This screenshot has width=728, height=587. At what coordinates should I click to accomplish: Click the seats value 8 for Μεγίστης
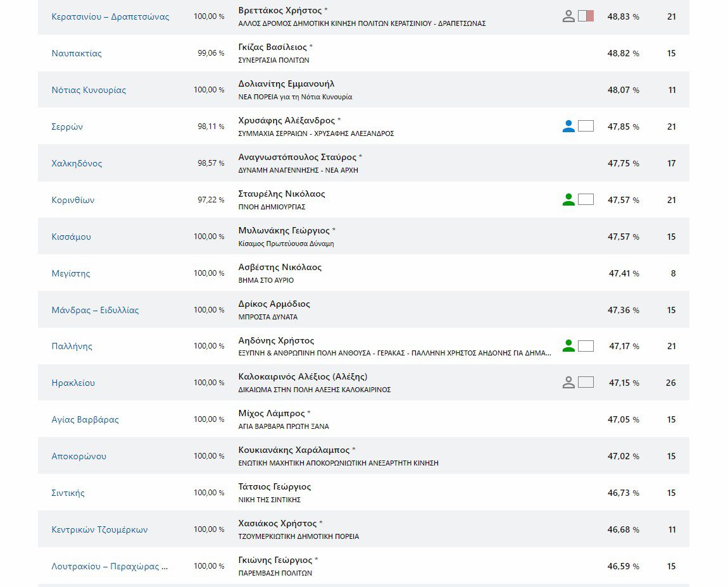[x=673, y=273]
